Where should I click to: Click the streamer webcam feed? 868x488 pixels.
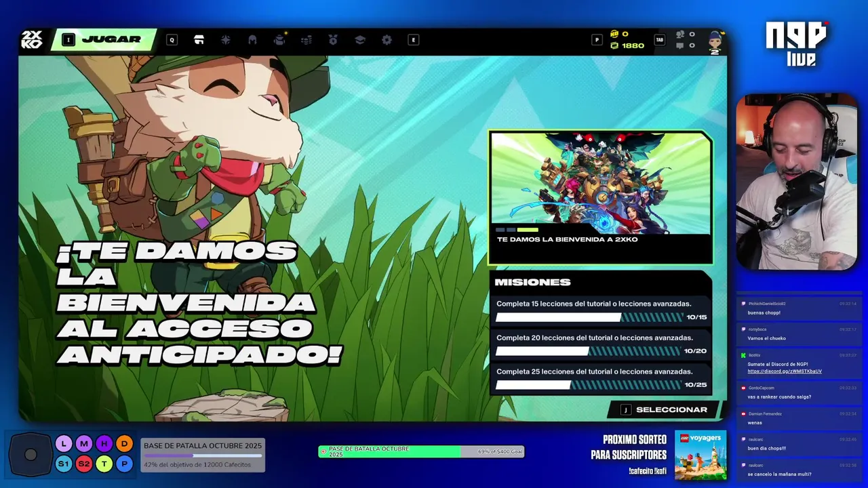[797, 182]
